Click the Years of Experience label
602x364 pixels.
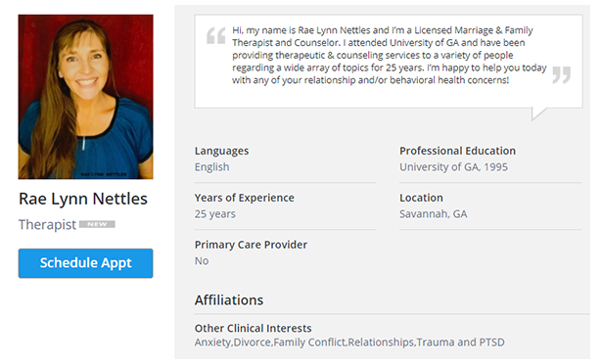244,198
